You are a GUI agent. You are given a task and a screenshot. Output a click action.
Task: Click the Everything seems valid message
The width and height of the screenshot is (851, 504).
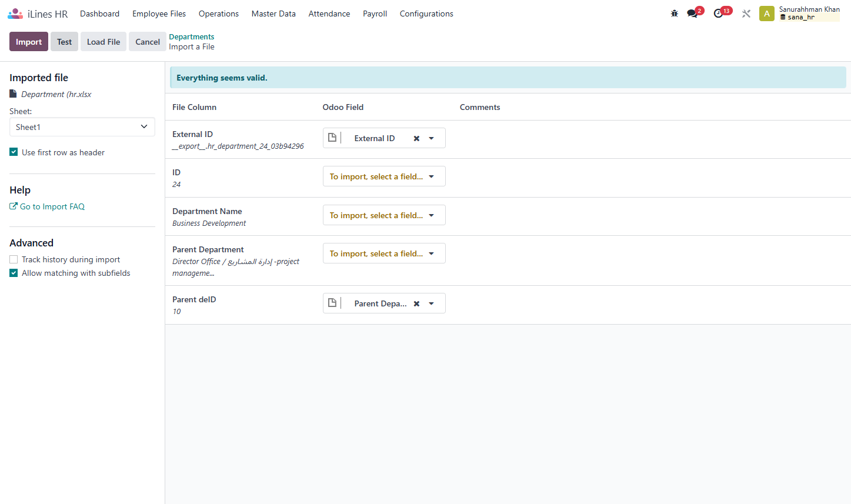pyautogui.click(x=222, y=78)
